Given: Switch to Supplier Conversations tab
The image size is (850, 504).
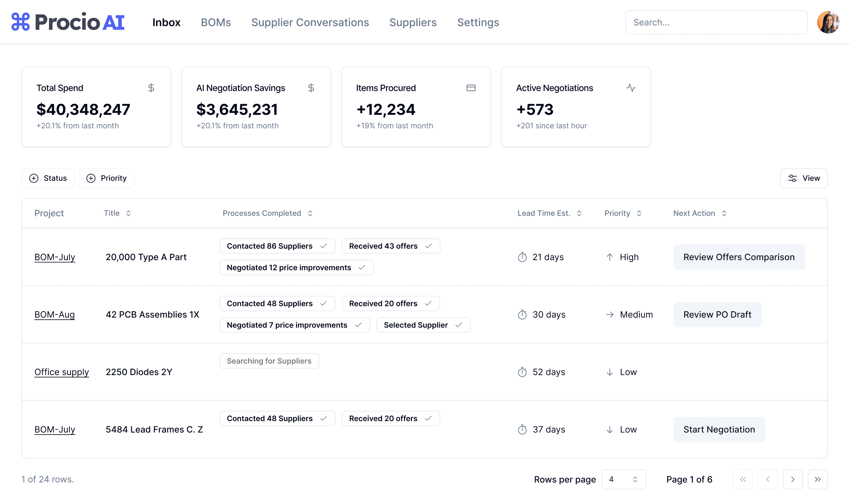Looking at the screenshot, I should [310, 22].
